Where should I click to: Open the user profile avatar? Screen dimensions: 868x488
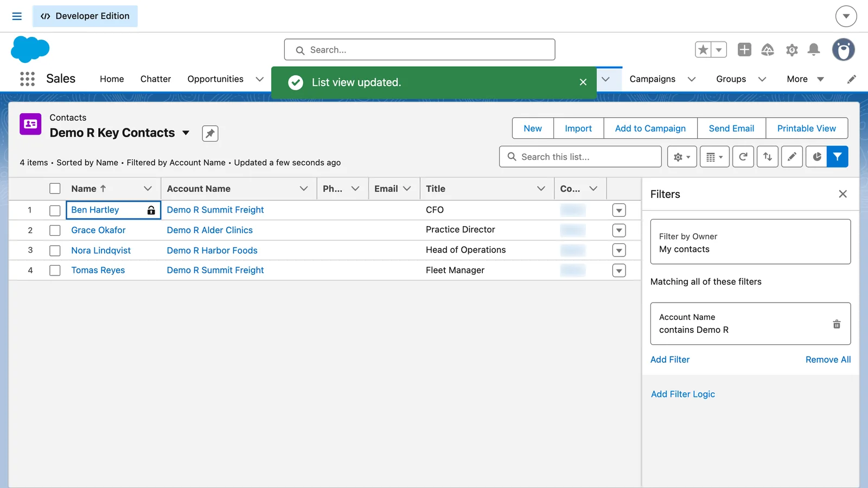point(844,50)
